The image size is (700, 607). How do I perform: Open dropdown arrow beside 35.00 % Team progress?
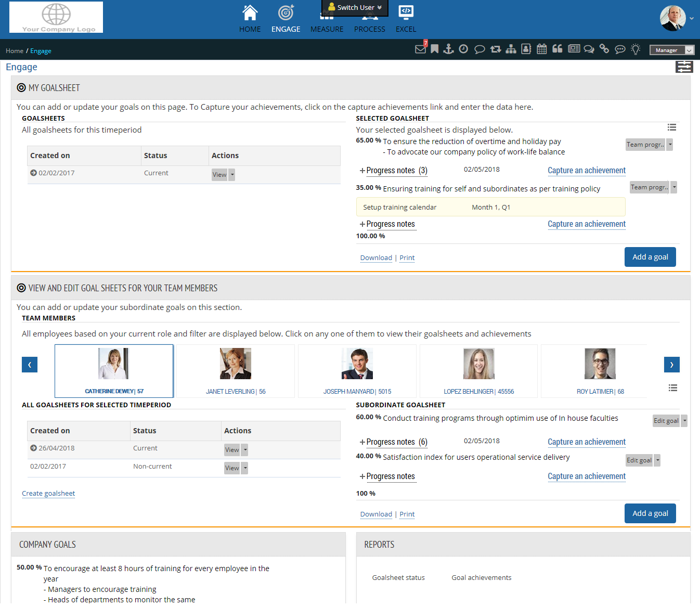674,187
